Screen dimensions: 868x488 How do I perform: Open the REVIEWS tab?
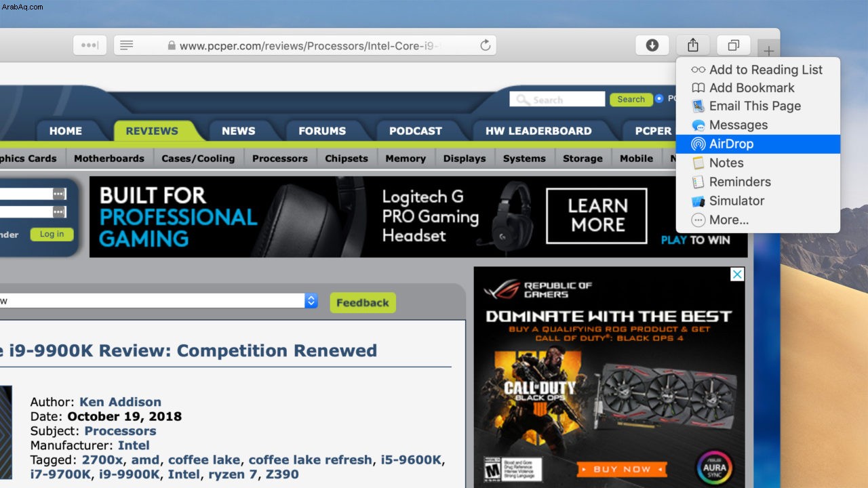pos(152,131)
